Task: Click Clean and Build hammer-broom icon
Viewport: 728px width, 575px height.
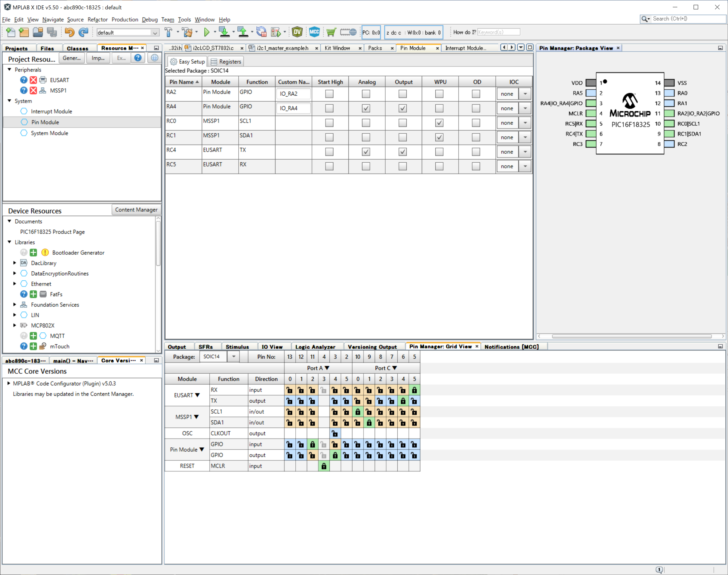Action: pos(187,32)
